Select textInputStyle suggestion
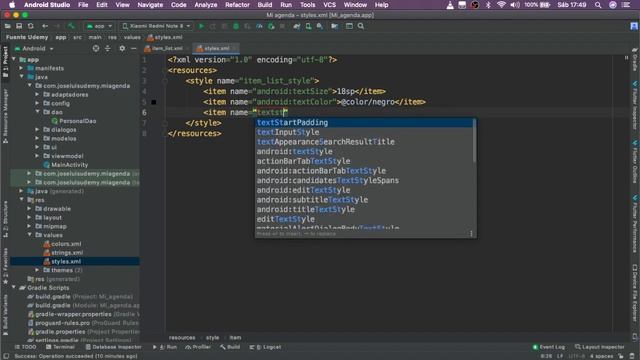The height and width of the screenshot is (360, 640). (x=364, y=132)
